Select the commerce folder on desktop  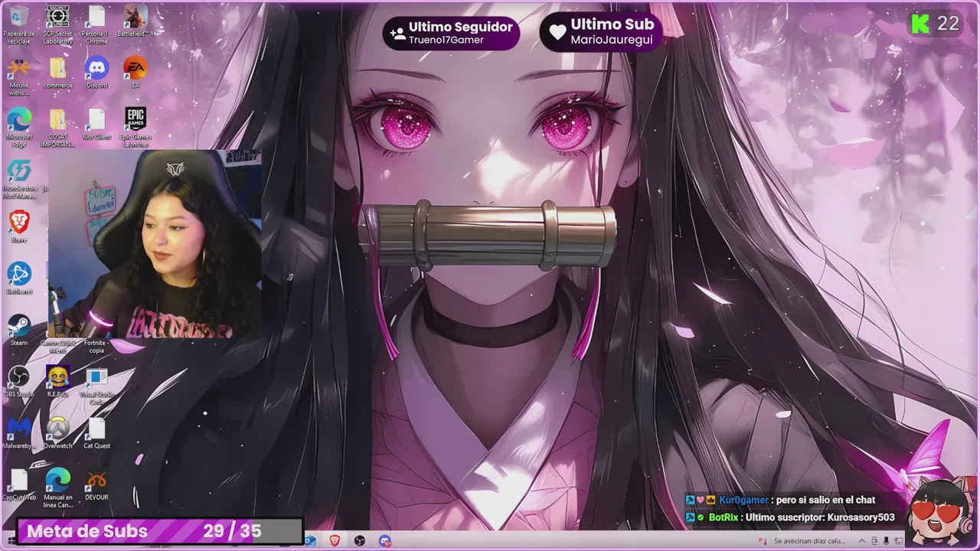click(58, 73)
